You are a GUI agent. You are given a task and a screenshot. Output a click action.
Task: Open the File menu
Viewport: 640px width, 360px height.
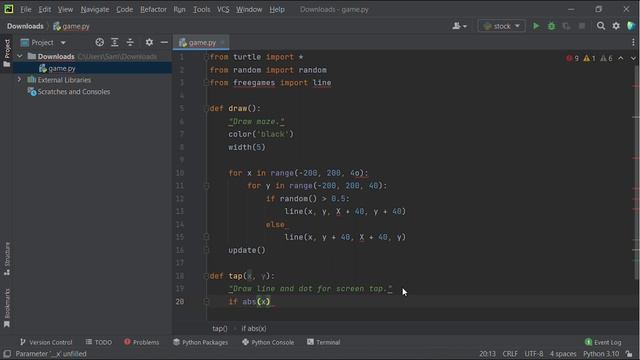click(x=26, y=9)
